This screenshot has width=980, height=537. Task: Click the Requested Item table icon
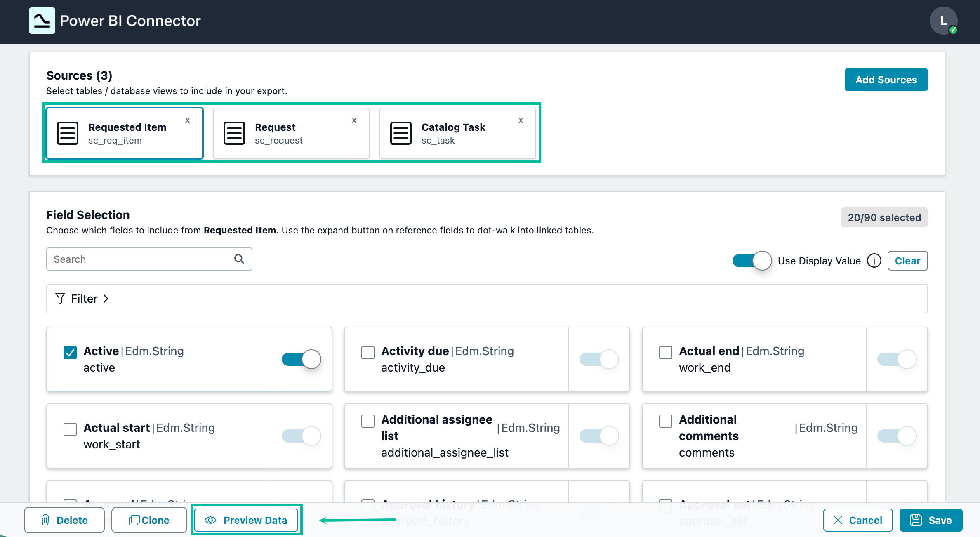click(x=68, y=133)
